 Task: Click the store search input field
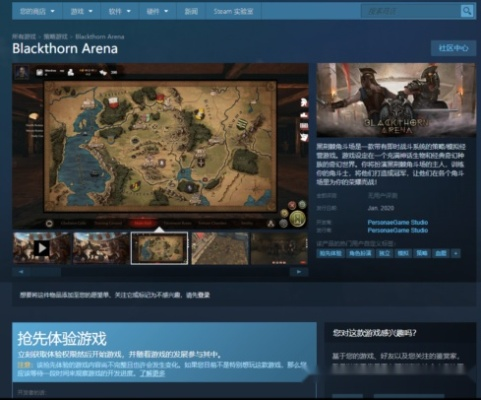click(411, 11)
